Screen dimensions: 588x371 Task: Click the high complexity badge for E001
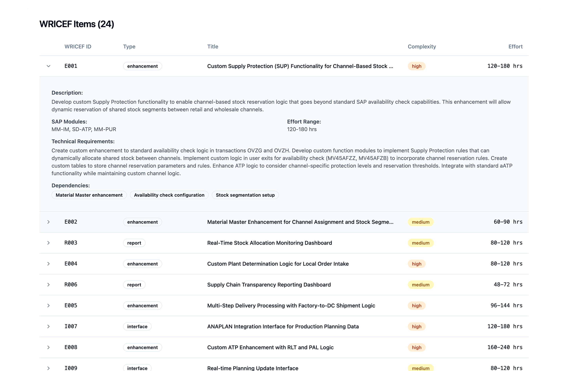(x=416, y=66)
